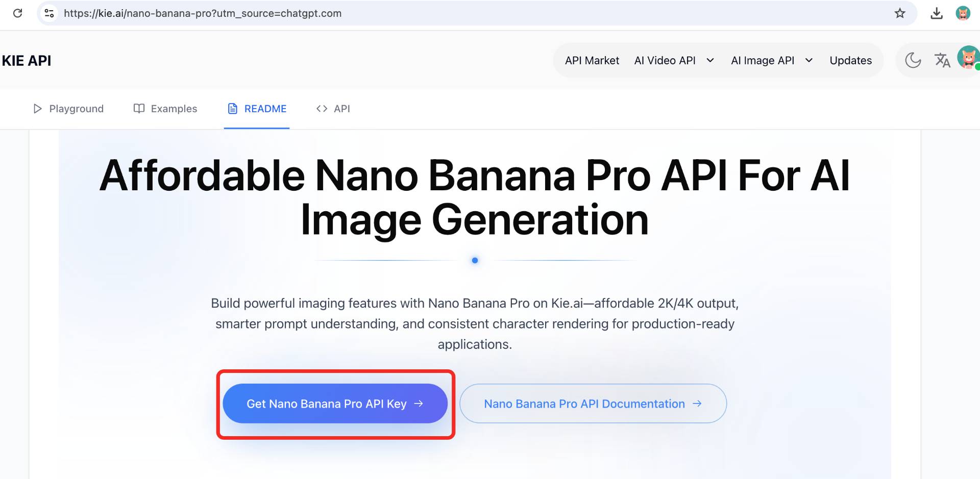Click the KIE API logo
The image size is (980, 479).
click(x=27, y=61)
